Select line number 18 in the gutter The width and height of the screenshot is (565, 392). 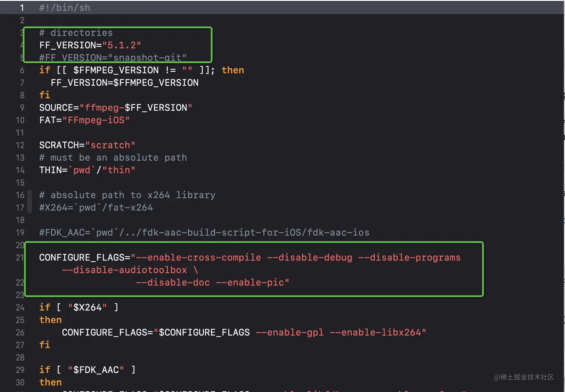[20, 220]
